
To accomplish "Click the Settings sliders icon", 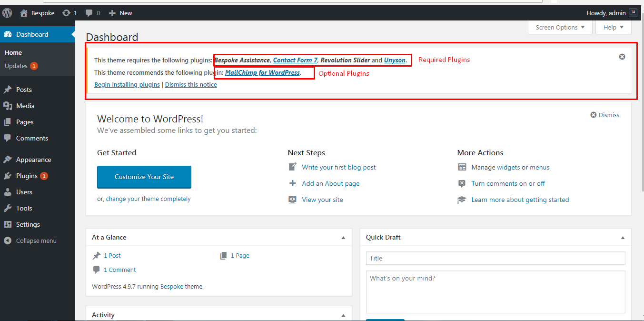I will 8,224.
